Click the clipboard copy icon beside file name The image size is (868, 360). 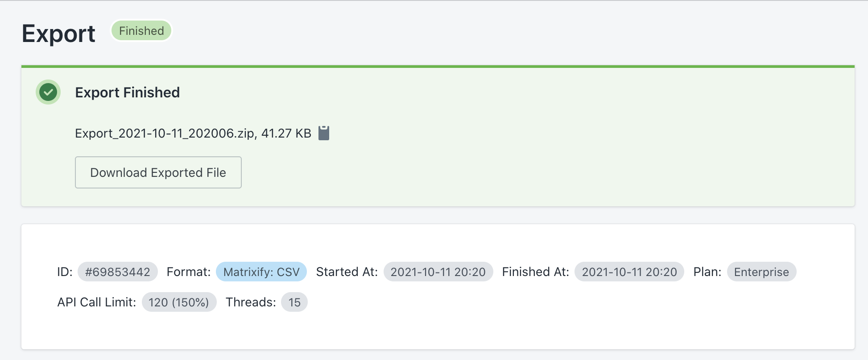pyautogui.click(x=324, y=133)
